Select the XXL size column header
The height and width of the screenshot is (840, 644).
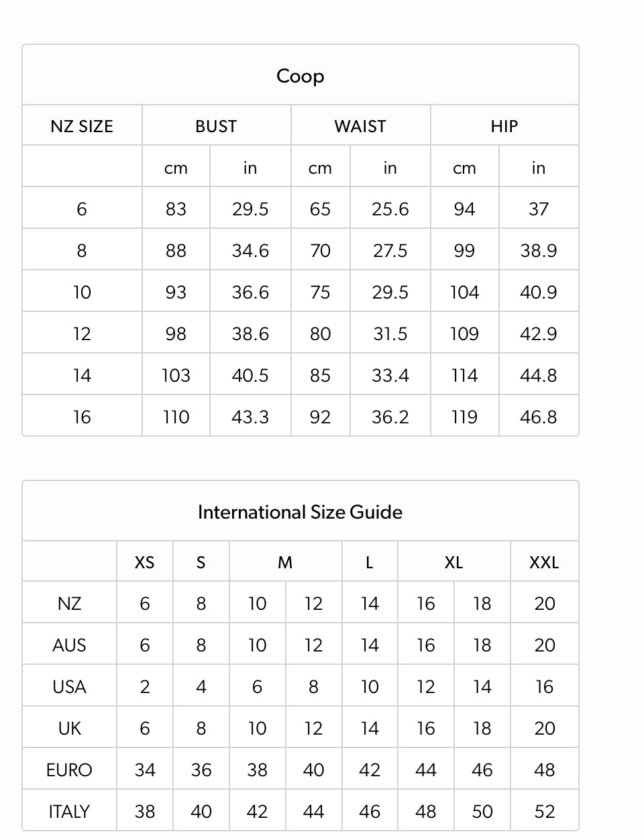coord(544,562)
